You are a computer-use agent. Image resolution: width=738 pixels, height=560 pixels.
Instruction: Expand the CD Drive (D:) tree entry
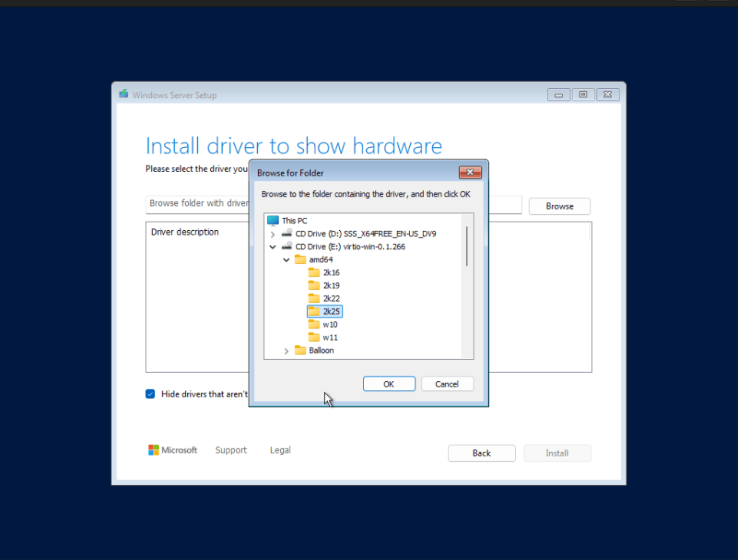(x=273, y=234)
